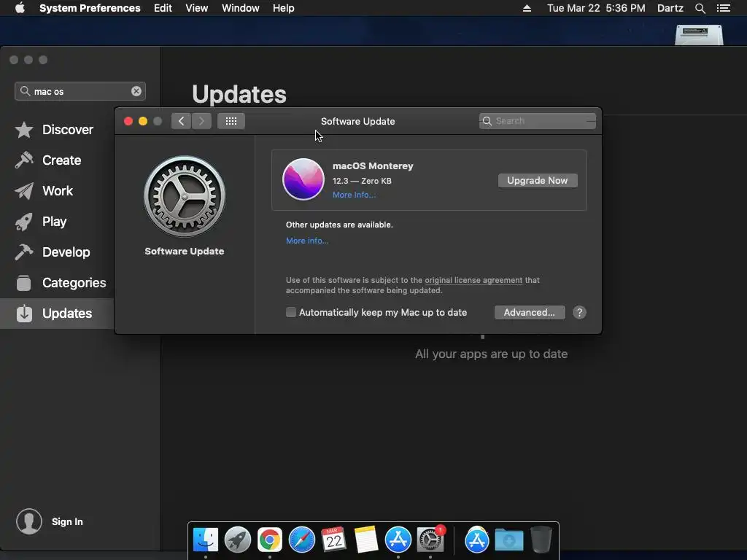The image size is (747, 560).
Task: Click Upgrade Now for macOS Monterey
Action: click(x=538, y=181)
